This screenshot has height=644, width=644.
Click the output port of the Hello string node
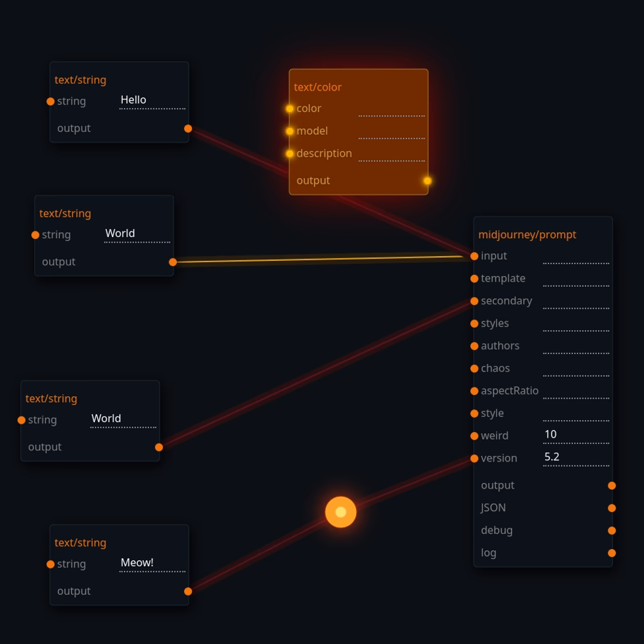188,128
